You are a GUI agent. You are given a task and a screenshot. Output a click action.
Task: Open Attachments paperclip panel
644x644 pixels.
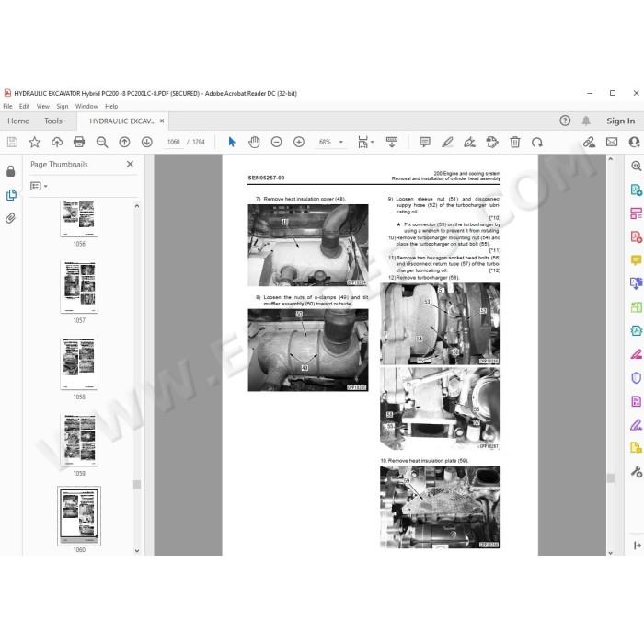pyautogui.click(x=11, y=218)
